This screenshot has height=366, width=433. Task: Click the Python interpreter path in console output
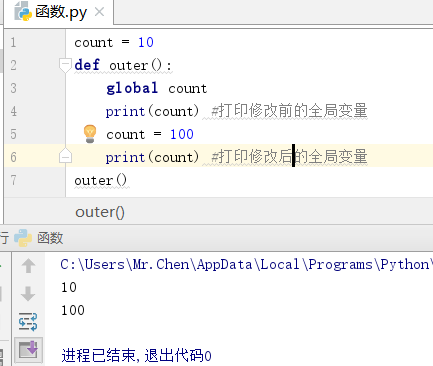[246, 265]
